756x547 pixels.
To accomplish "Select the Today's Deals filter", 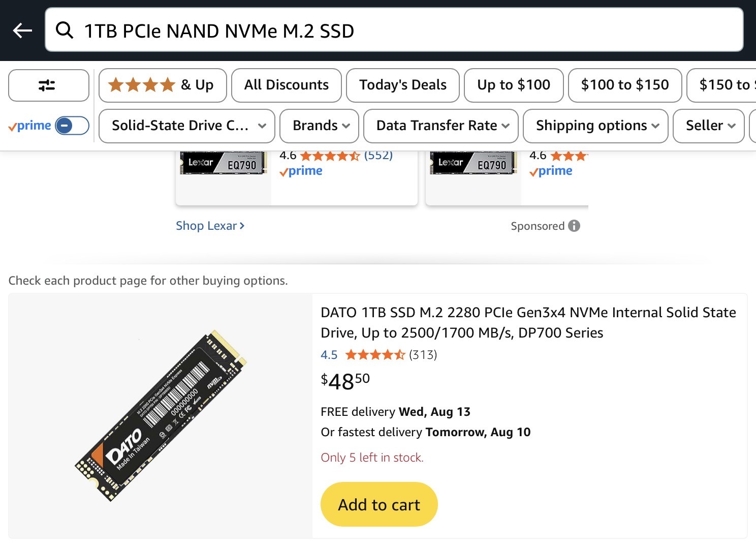I will (402, 85).
